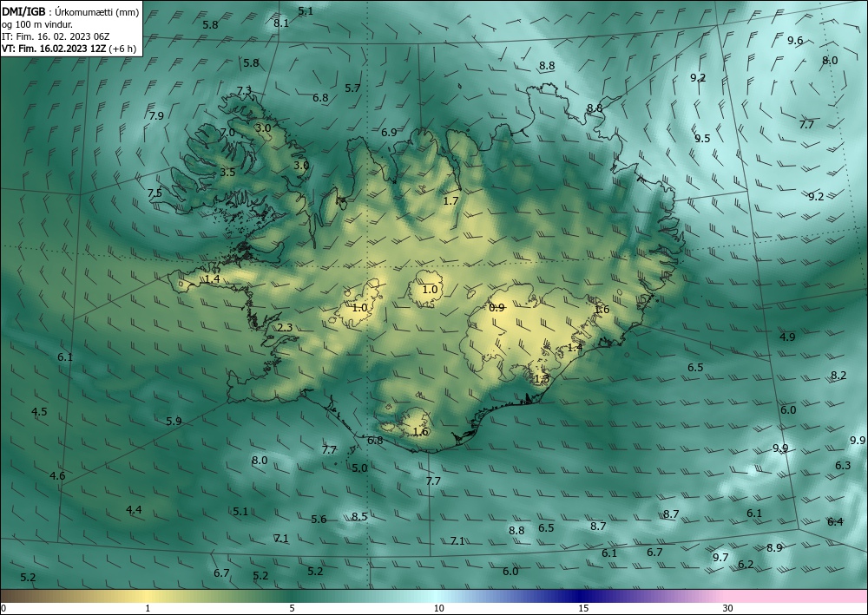Viewport: 868px width, 615px height.
Task: Click the subtitle "og 100 m vindur."
Action: pyautogui.click(x=37, y=24)
